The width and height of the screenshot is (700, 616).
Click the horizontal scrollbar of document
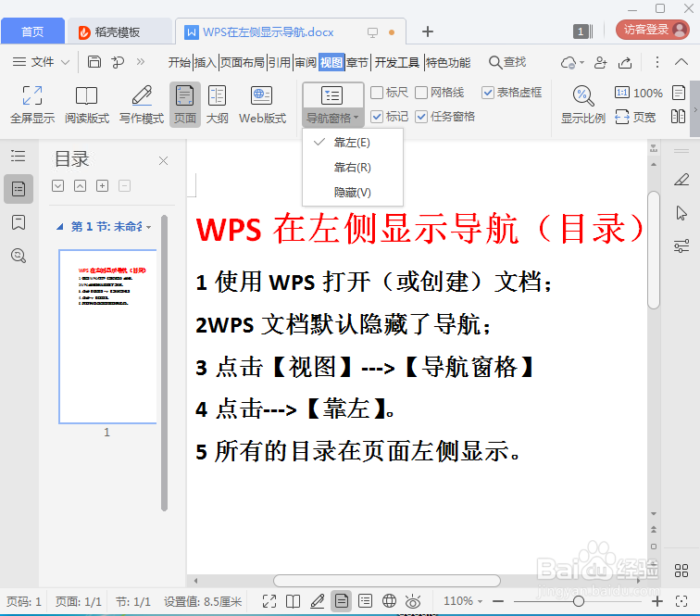pyautogui.click(x=387, y=581)
